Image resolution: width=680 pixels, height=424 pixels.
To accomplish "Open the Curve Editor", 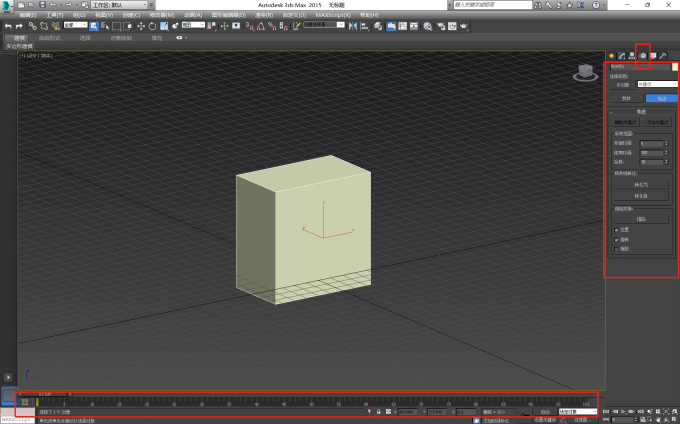I will click(403, 26).
